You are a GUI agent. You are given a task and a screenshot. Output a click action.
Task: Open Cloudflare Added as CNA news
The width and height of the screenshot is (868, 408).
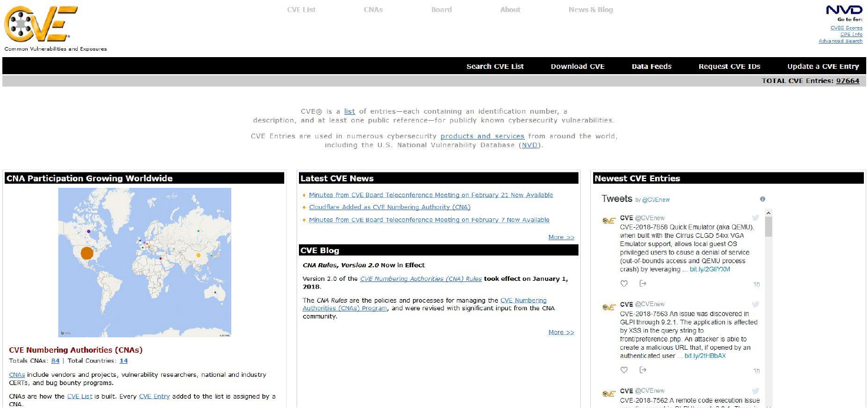pos(390,207)
